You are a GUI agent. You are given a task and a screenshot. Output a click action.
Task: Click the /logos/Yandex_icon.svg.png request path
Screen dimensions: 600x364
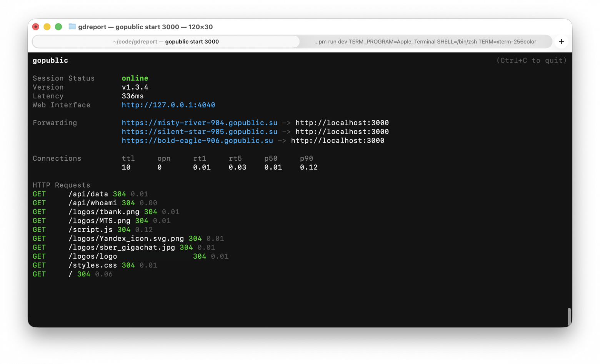[x=126, y=238]
